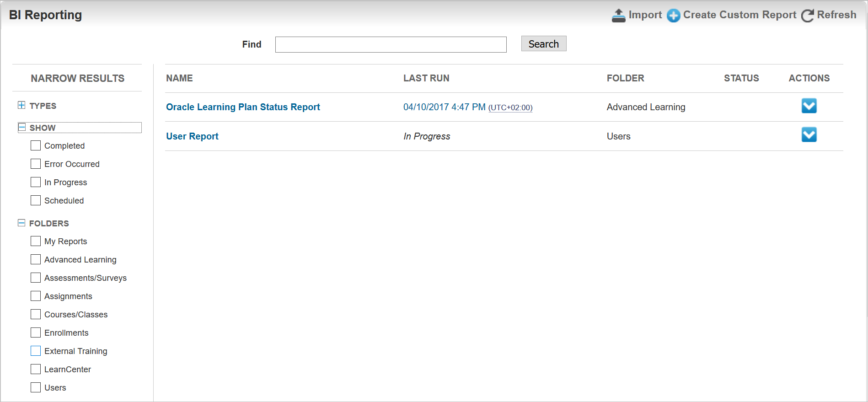
Task: Collapse the Folders filter section
Action: coord(21,223)
